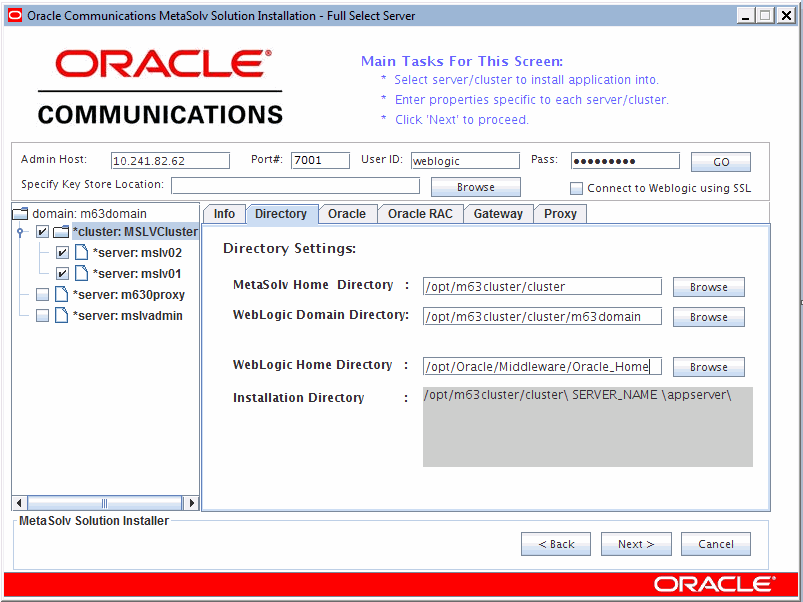Select the *server: mslvadmin tree row
This screenshot has width=803, height=602.
[x=128, y=315]
